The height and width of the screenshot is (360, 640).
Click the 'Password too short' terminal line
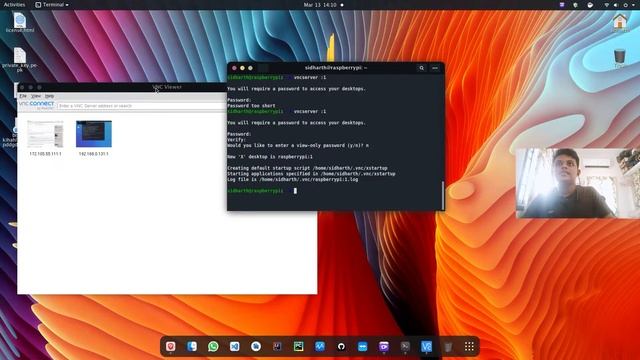pyautogui.click(x=251, y=106)
